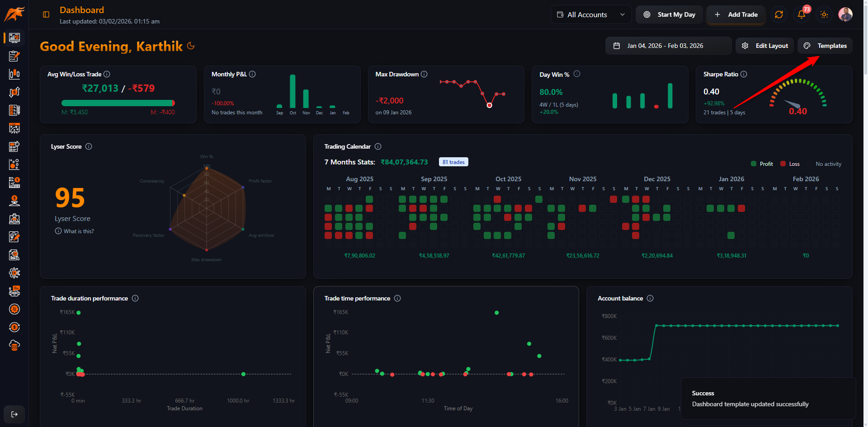Click the Loss legend red swatch

point(783,164)
